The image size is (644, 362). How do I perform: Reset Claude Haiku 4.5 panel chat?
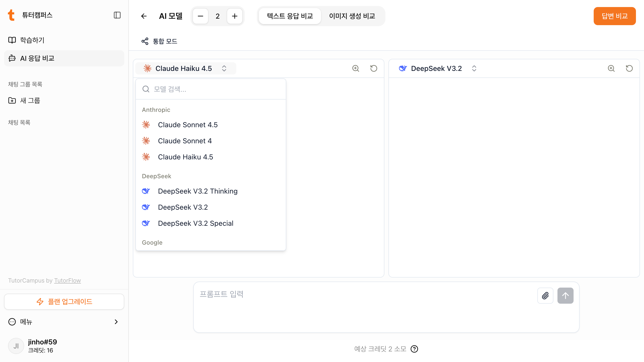pos(374,68)
